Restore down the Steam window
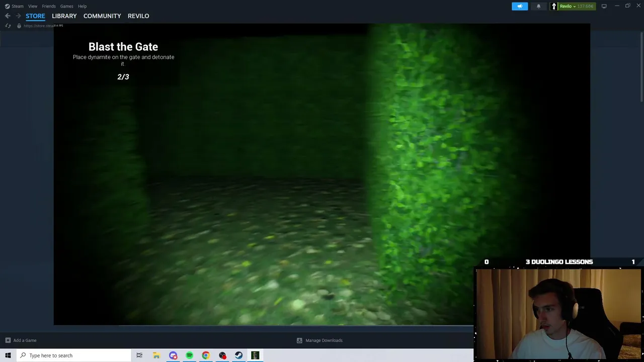Image resolution: width=644 pixels, height=362 pixels. pyautogui.click(x=628, y=6)
